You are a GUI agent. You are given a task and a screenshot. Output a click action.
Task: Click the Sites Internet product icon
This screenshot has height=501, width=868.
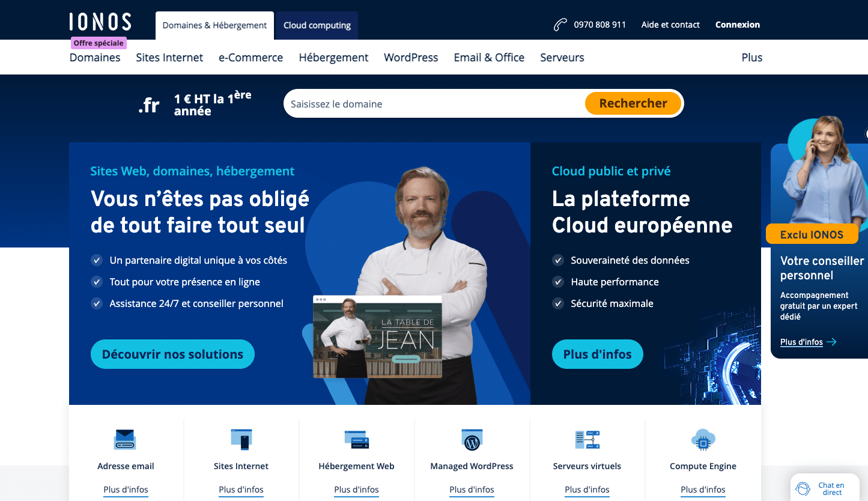click(241, 439)
